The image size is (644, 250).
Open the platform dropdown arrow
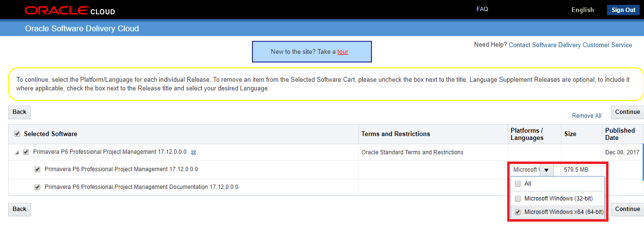(x=546, y=170)
